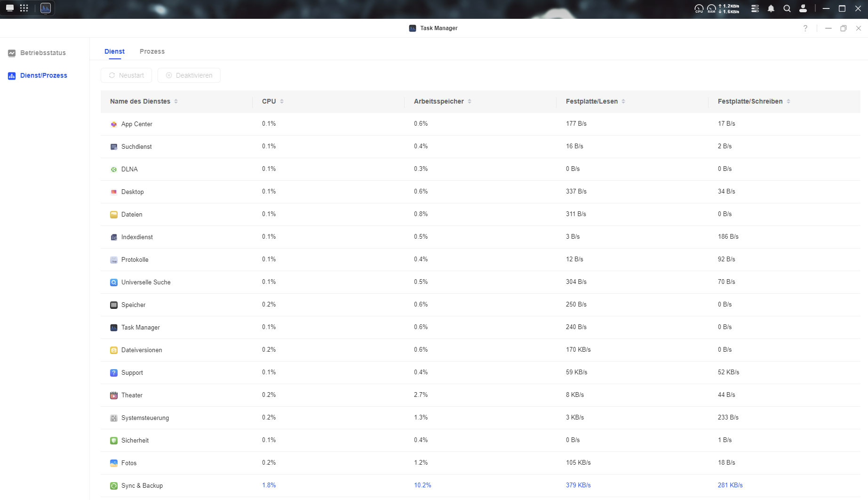Screen dimensions: 868x500
Task: Open the CPU gauge widget in top bar
Action: click(699, 8)
